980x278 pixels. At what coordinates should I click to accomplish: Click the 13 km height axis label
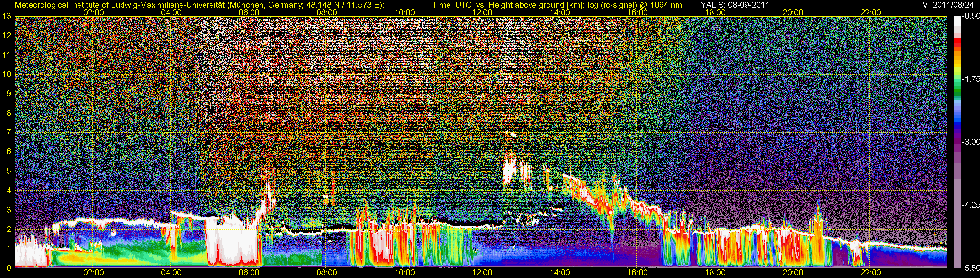tap(7, 16)
